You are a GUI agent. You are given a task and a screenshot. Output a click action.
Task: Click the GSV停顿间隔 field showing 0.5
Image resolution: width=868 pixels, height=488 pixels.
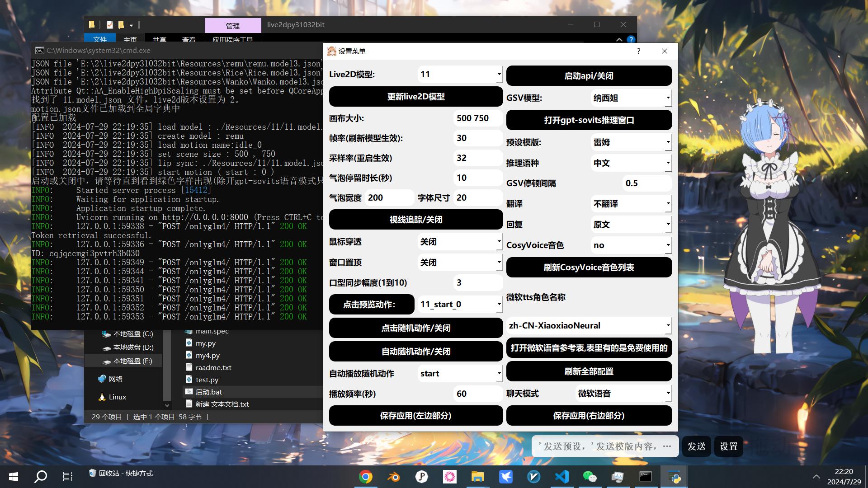point(647,183)
